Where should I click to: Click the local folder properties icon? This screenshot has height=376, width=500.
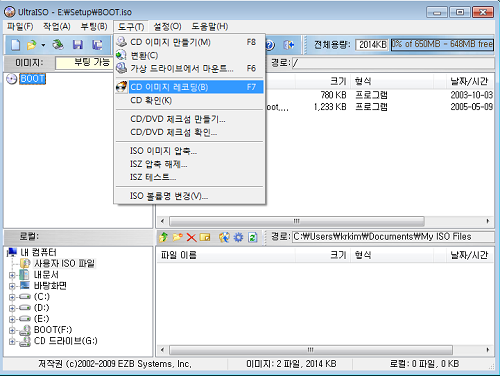pos(205,237)
